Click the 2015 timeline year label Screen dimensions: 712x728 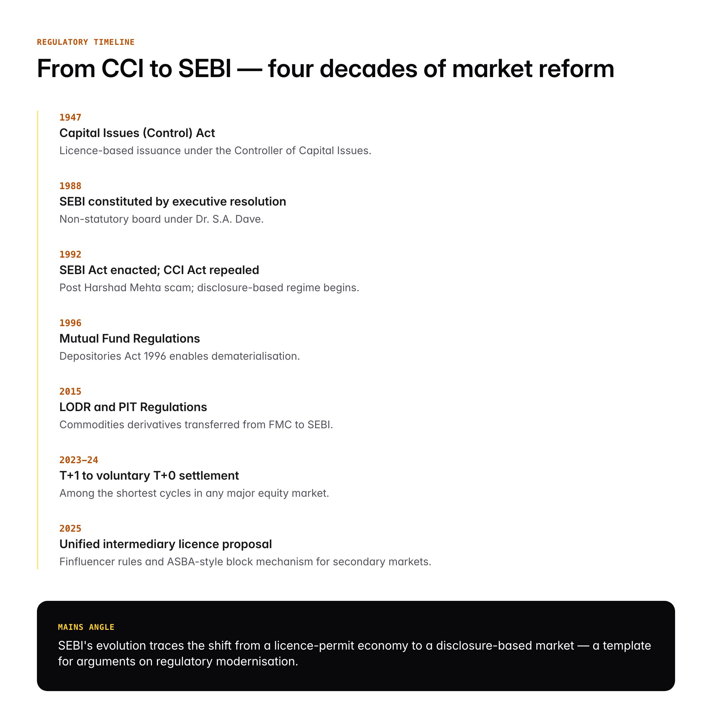pos(70,391)
